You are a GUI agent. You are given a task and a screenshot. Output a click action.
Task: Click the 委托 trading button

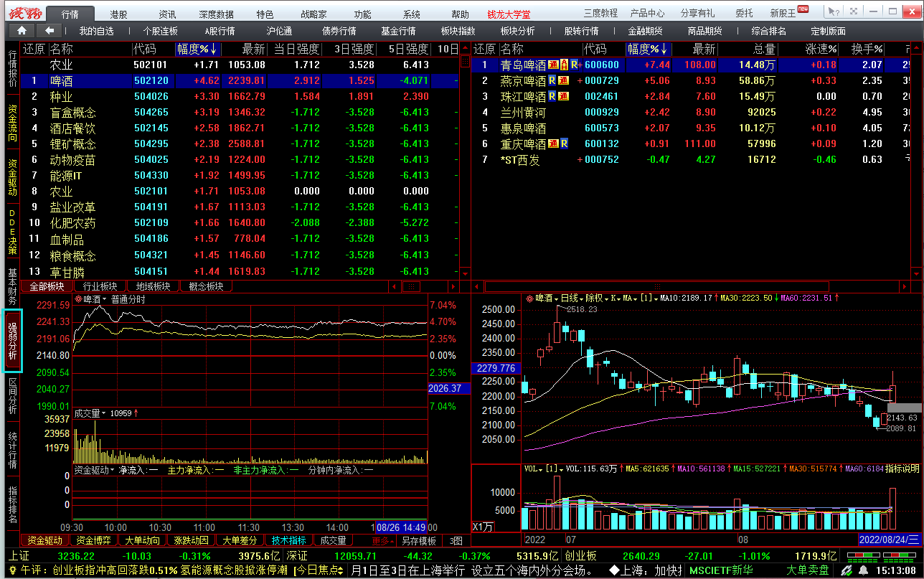745,13
